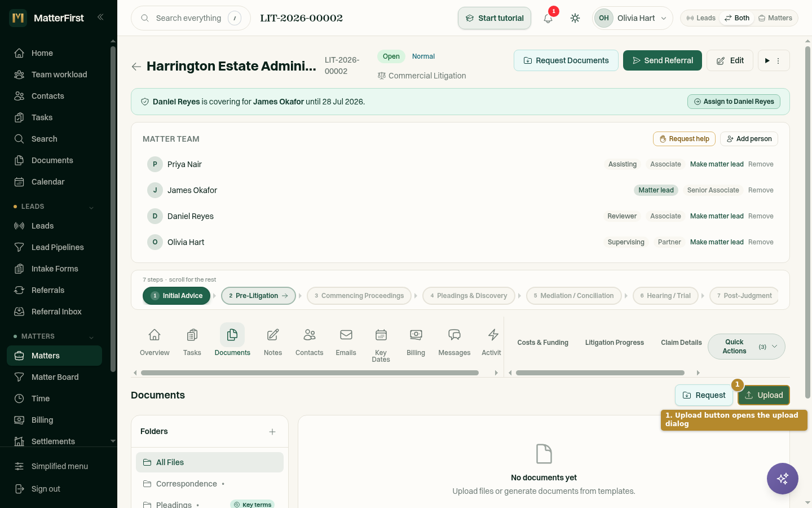Click Add person in Matter Team

(x=749, y=139)
